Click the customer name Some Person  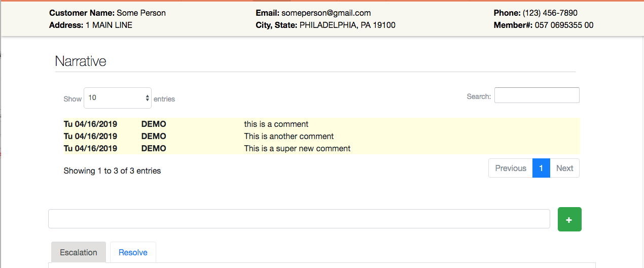141,13
